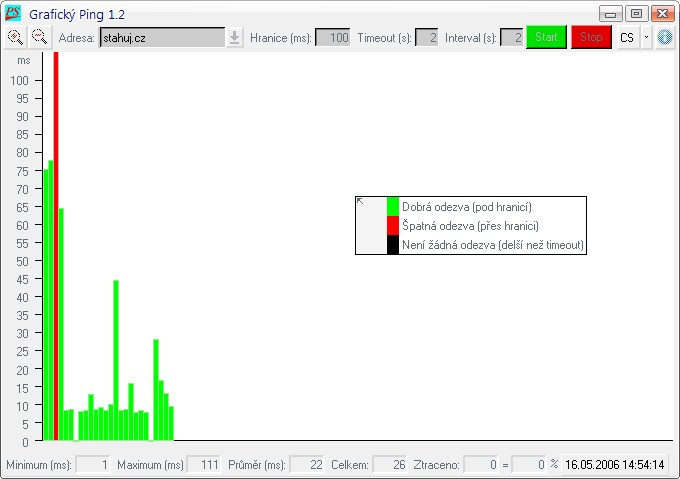
Task: Click the green bar peaking near 45 ms
Action: pyautogui.click(x=116, y=360)
